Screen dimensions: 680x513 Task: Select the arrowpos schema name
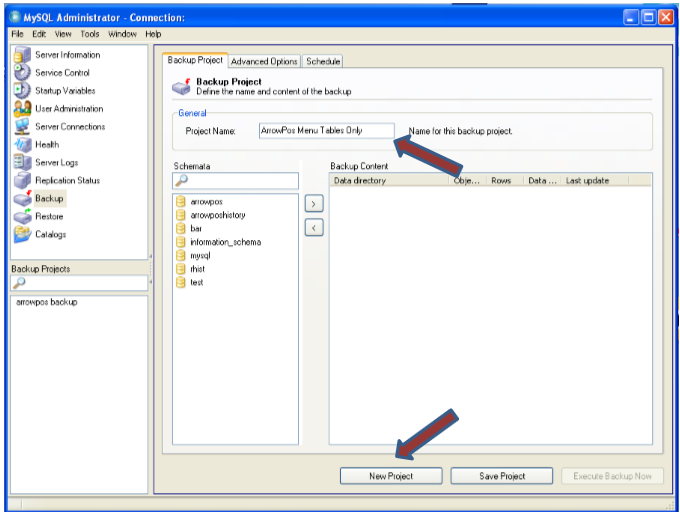[x=206, y=202]
